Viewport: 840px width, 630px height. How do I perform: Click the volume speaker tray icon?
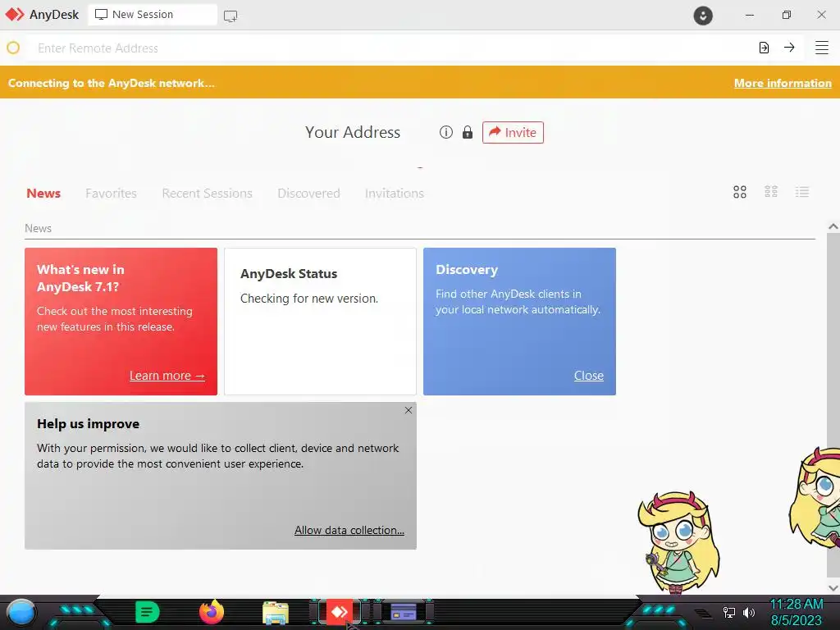(748, 612)
